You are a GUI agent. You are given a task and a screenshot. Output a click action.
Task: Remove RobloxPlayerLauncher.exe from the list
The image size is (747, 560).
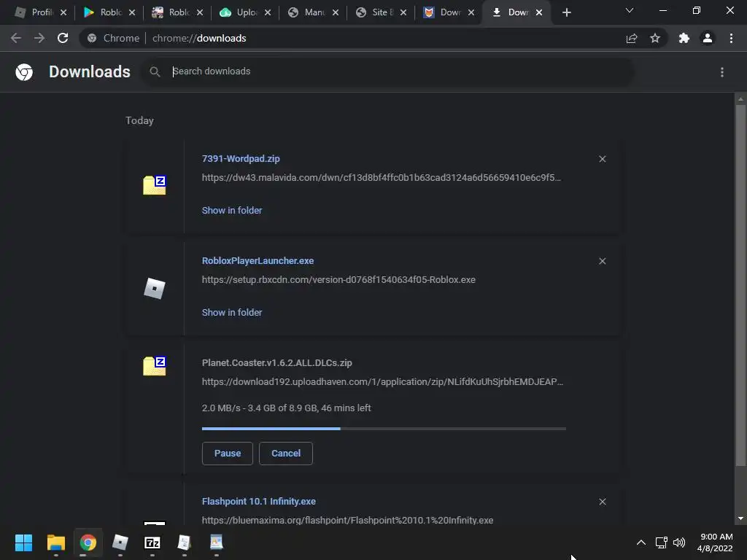click(x=602, y=261)
